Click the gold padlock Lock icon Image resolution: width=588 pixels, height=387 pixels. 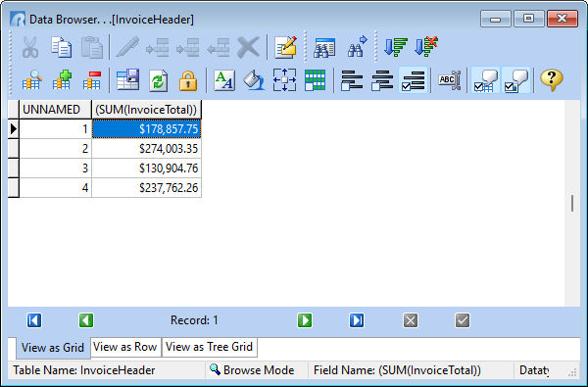188,80
